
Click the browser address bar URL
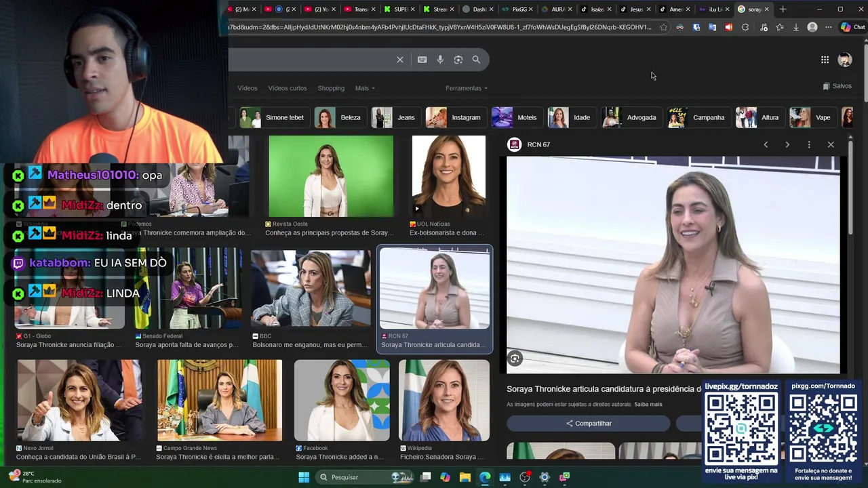click(x=440, y=27)
